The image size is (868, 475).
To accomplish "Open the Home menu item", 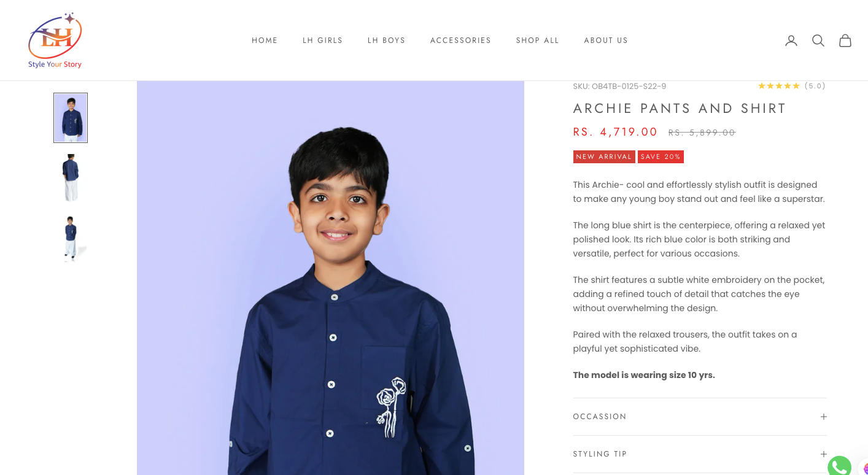I will click(x=265, y=41).
